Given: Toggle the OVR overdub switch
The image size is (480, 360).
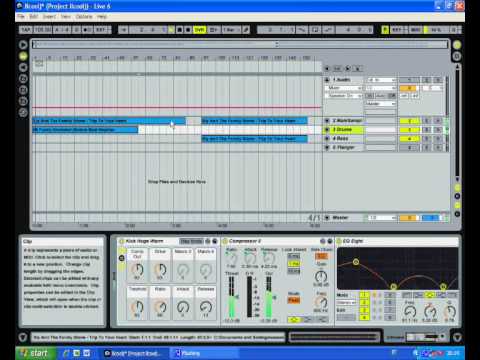Looking at the screenshot, I should click(x=199, y=30).
